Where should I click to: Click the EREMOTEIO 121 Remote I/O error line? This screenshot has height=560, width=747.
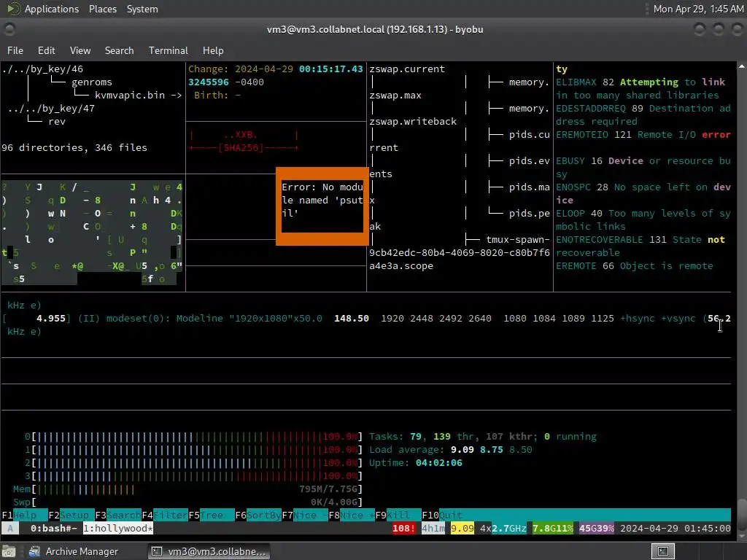643,135
